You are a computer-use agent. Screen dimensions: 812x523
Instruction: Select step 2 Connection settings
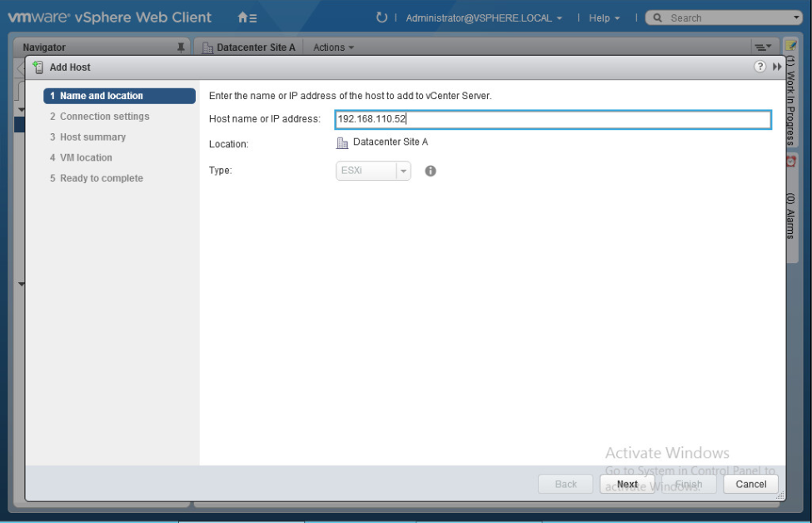click(101, 116)
